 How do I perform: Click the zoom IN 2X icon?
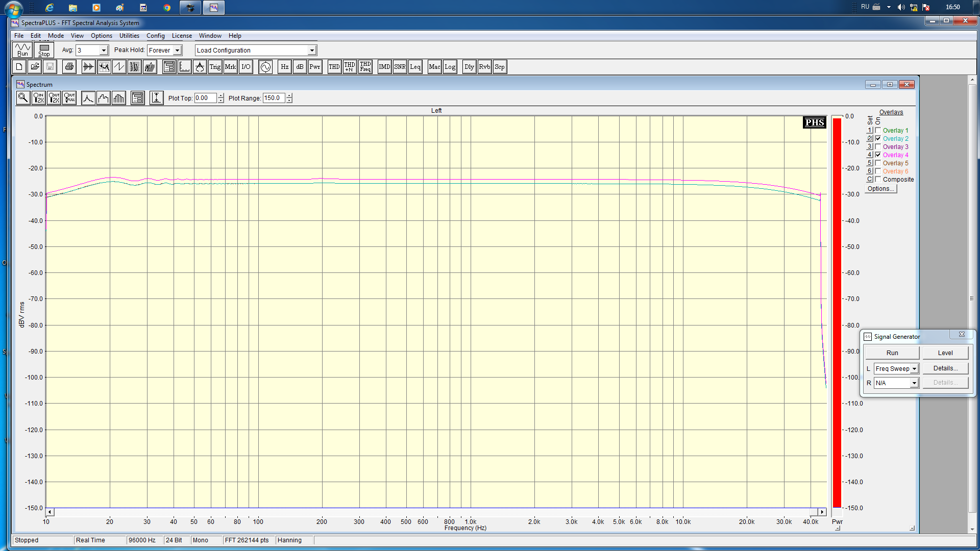(39, 98)
